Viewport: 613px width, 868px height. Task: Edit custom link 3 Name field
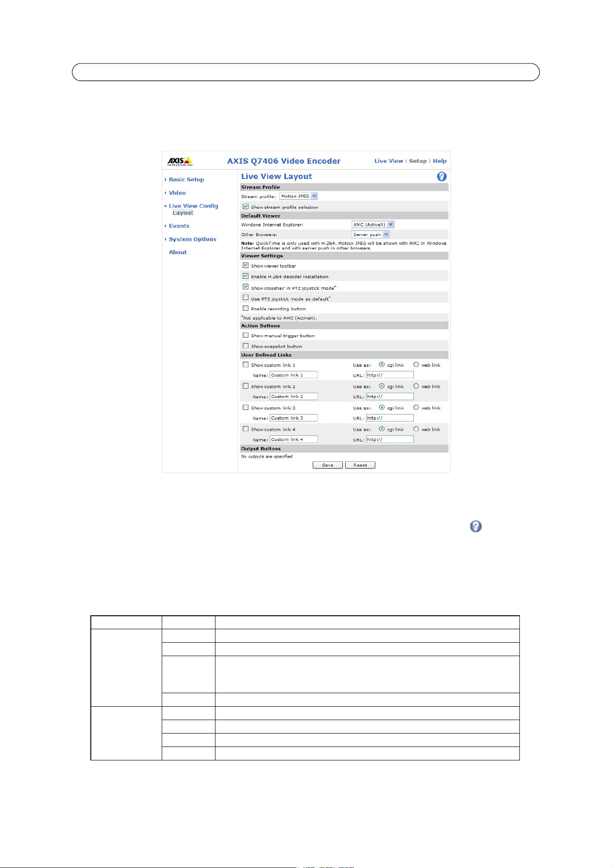coord(294,418)
